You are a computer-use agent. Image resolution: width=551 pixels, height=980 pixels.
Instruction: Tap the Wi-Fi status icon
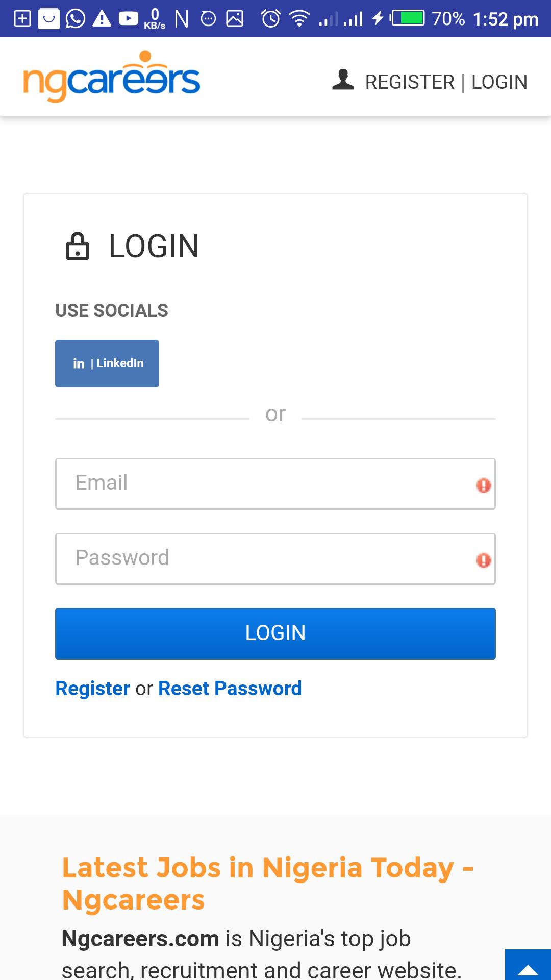click(299, 19)
